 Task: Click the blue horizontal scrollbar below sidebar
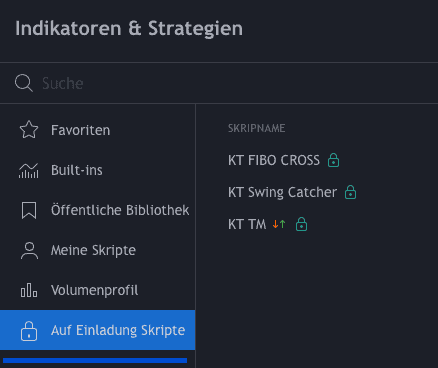[95, 360]
